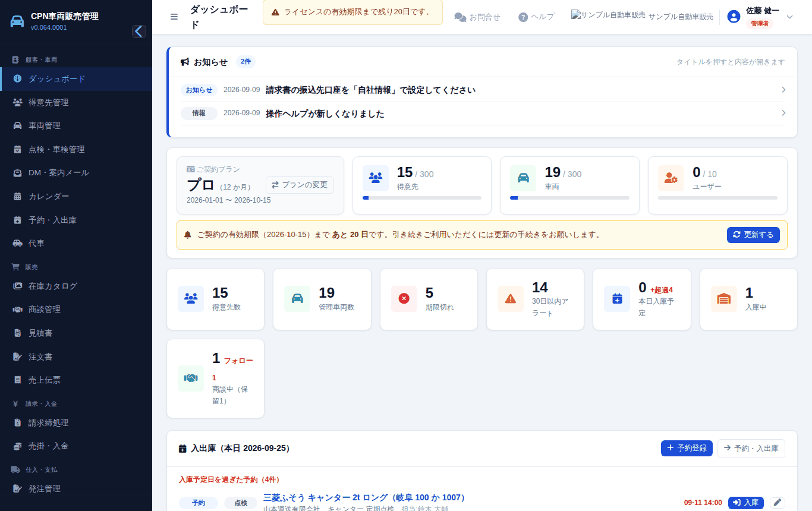Viewport: 812px width, 511px height.
Task: Expand the 請求書の振込先口座 notice chevron
Action: (783, 90)
